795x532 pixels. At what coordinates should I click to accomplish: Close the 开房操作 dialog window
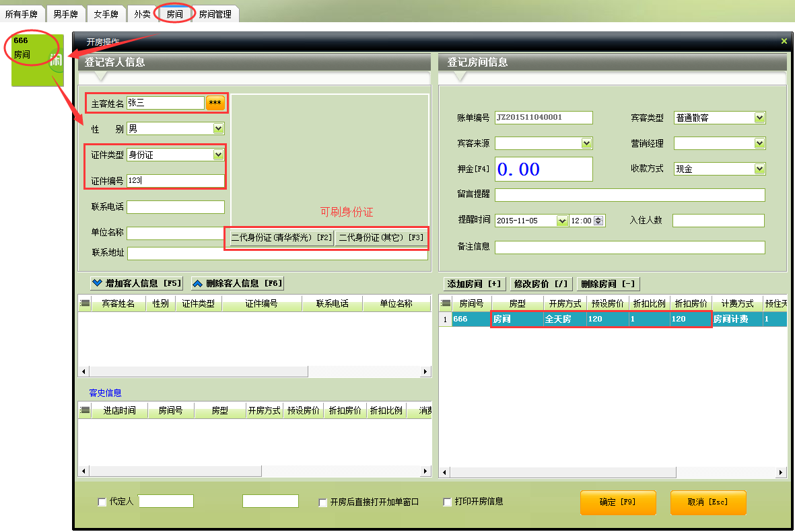click(x=784, y=41)
